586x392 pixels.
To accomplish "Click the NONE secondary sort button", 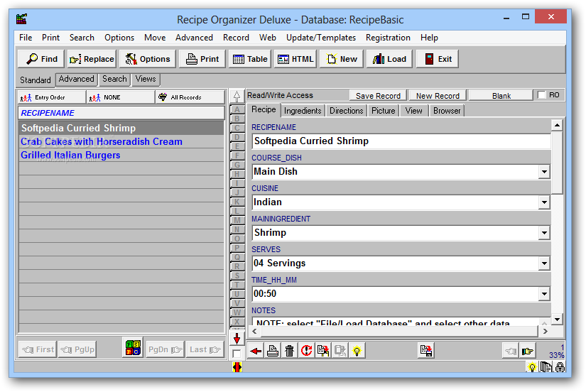I will (121, 97).
